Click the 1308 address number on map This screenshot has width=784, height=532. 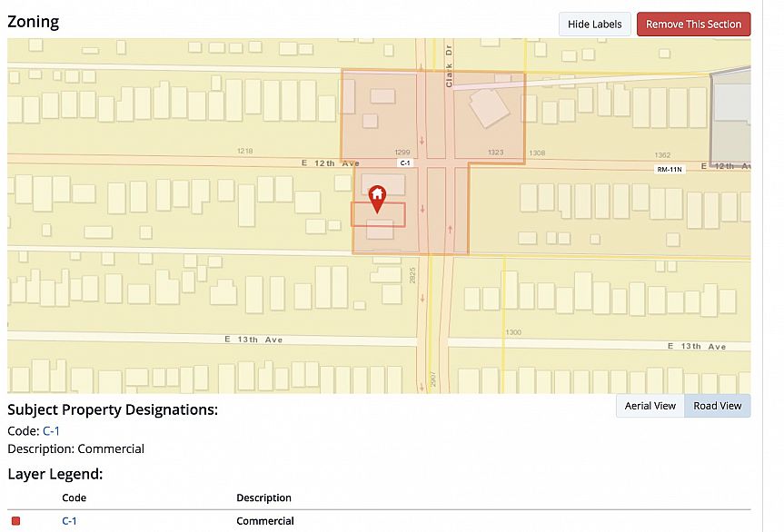click(x=537, y=153)
